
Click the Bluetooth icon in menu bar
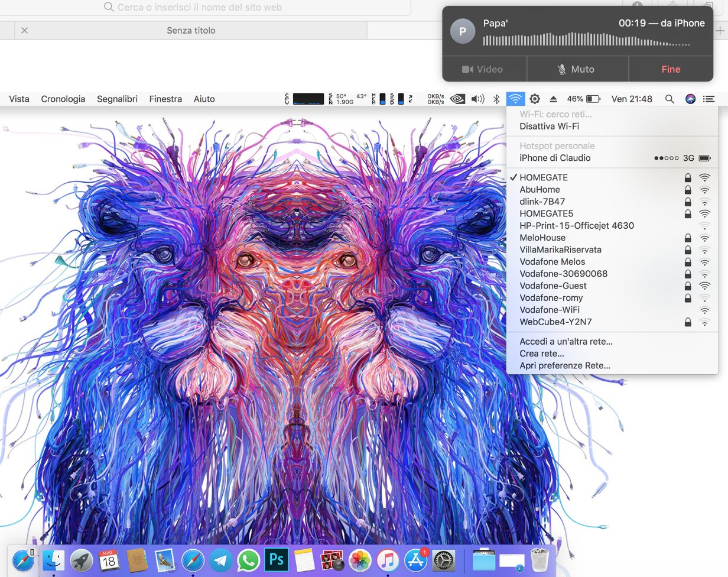point(497,99)
